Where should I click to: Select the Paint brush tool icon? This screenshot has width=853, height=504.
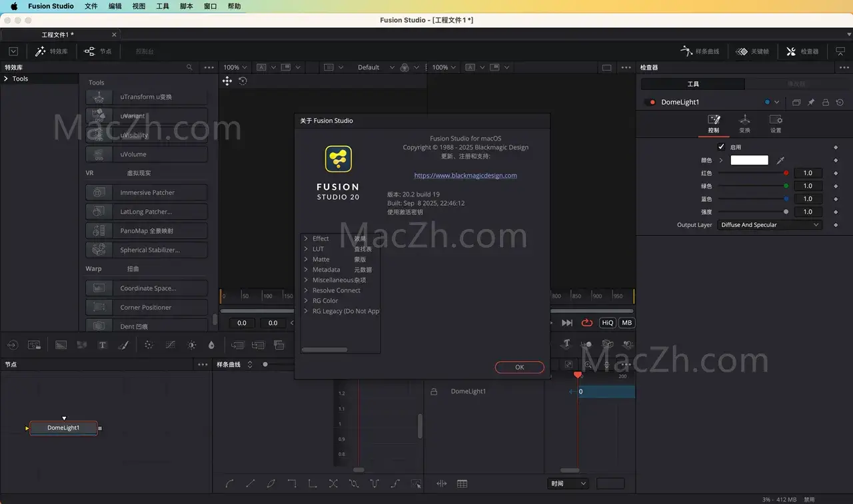[x=123, y=345]
